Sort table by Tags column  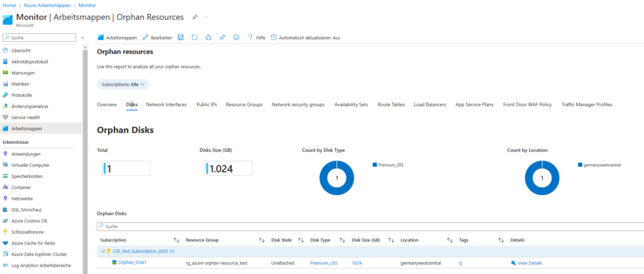coord(501,240)
